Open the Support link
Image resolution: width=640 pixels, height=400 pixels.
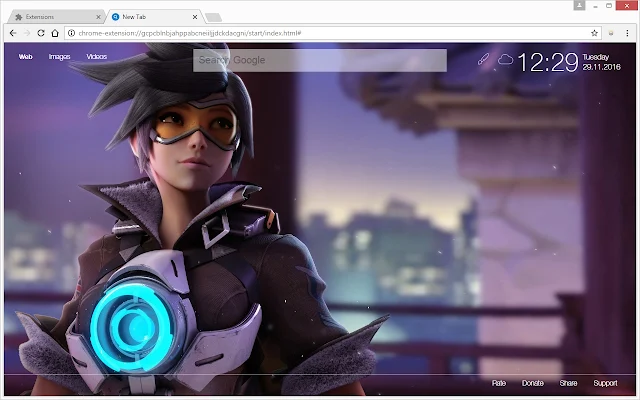(605, 383)
